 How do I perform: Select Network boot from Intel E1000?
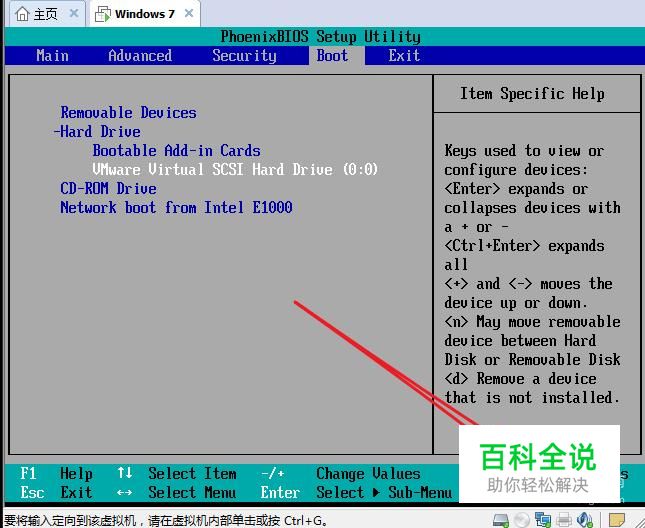point(176,207)
